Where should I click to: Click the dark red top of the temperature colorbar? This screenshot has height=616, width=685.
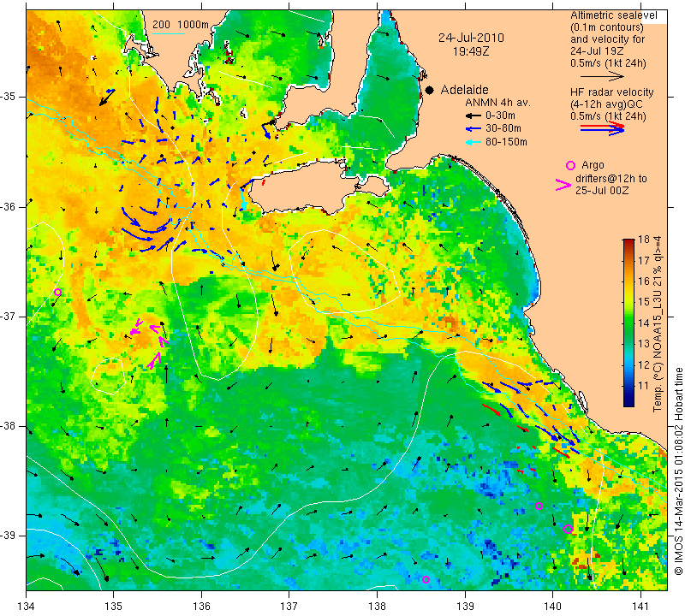click(628, 242)
